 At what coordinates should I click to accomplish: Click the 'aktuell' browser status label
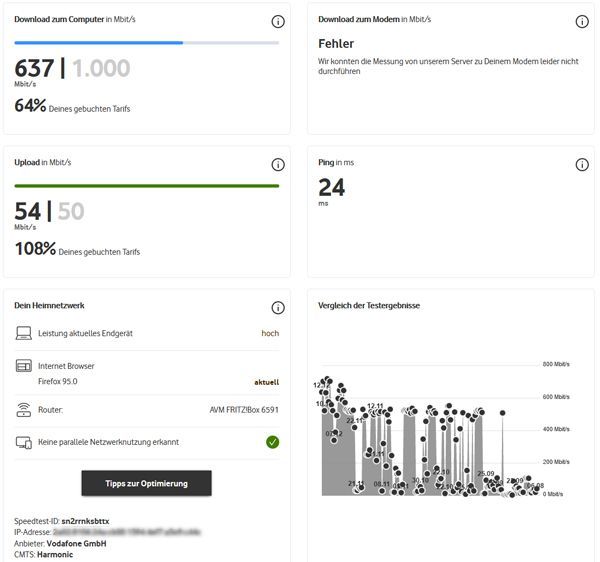point(266,381)
